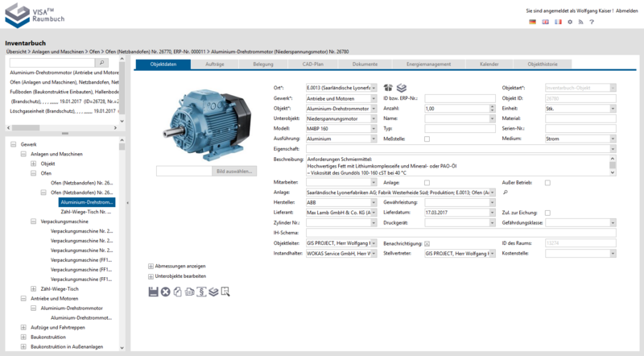
Task: Click the save floppy disk icon
Action: [153, 292]
